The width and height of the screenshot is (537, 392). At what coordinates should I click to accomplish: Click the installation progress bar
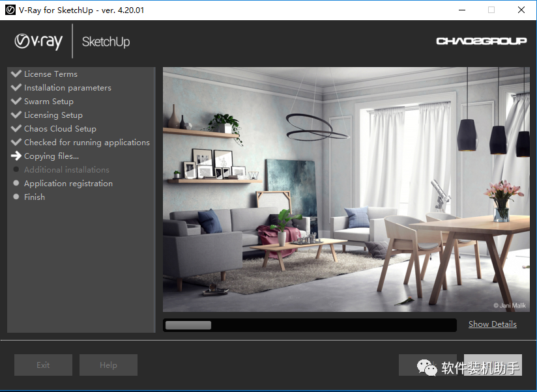310,325
